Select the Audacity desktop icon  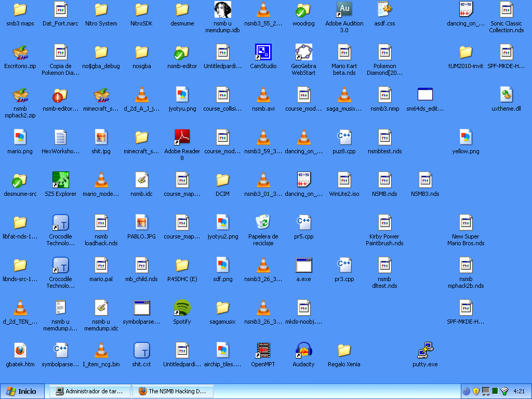pyautogui.click(x=303, y=351)
